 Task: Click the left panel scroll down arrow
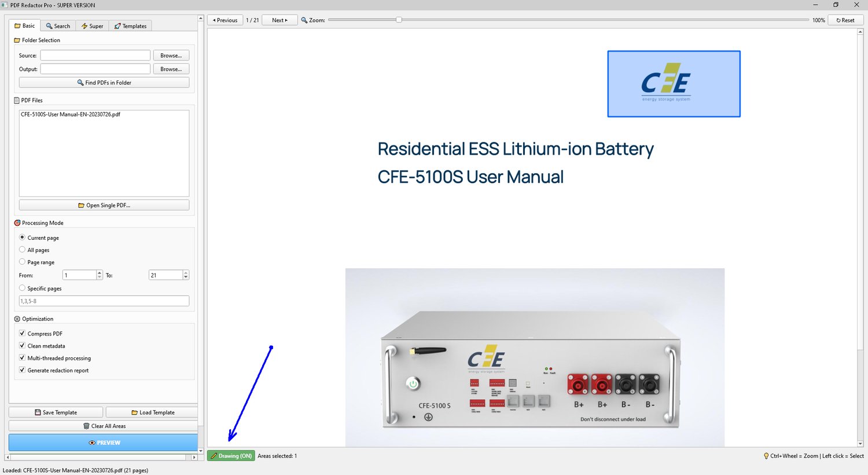pyautogui.click(x=201, y=451)
